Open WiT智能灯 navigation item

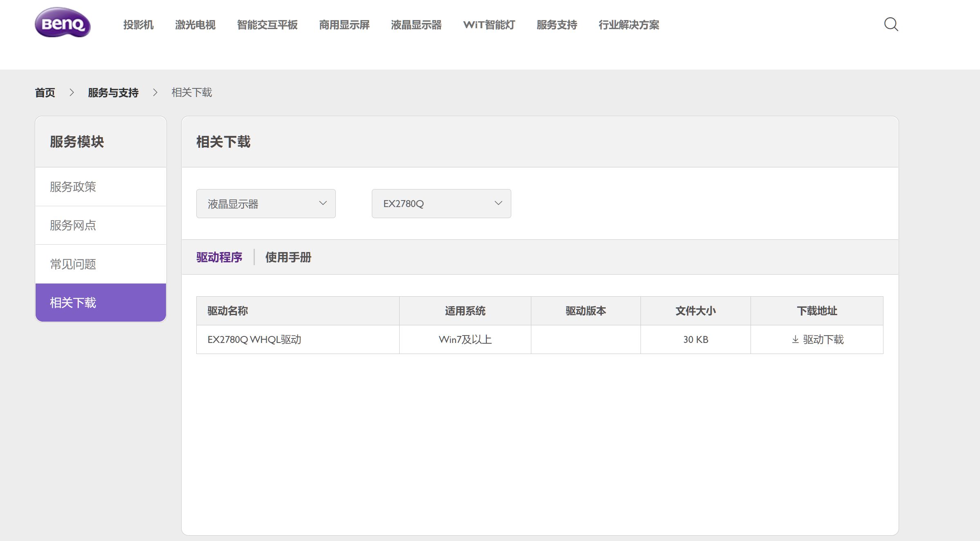click(489, 25)
